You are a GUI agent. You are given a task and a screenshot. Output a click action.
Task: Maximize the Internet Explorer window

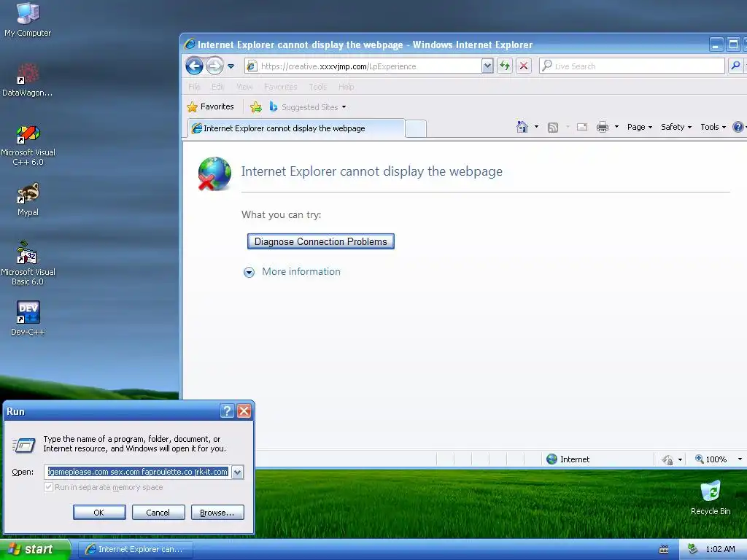point(733,45)
